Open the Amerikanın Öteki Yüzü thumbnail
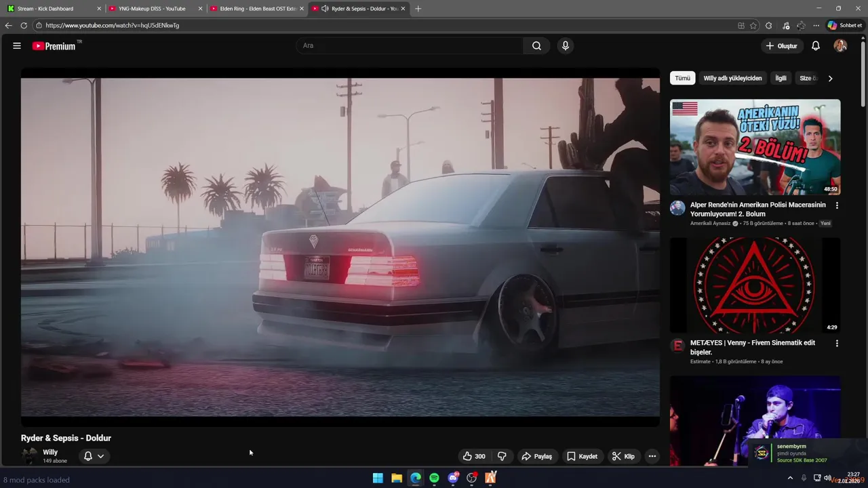This screenshot has height=488, width=868. [755, 147]
